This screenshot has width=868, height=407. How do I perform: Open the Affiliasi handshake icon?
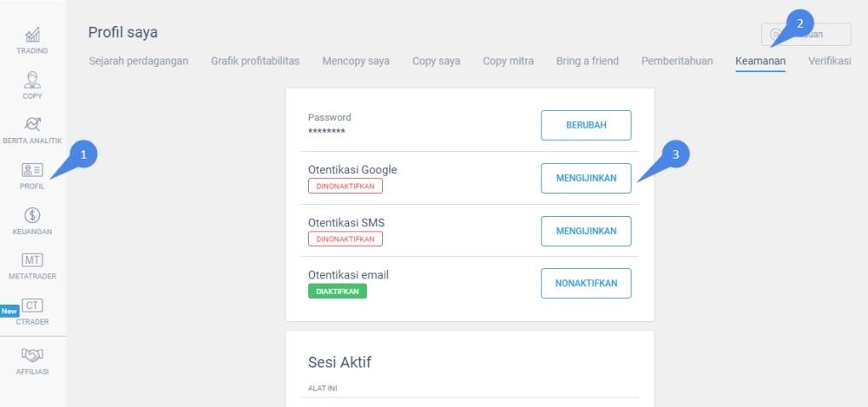coord(32,354)
